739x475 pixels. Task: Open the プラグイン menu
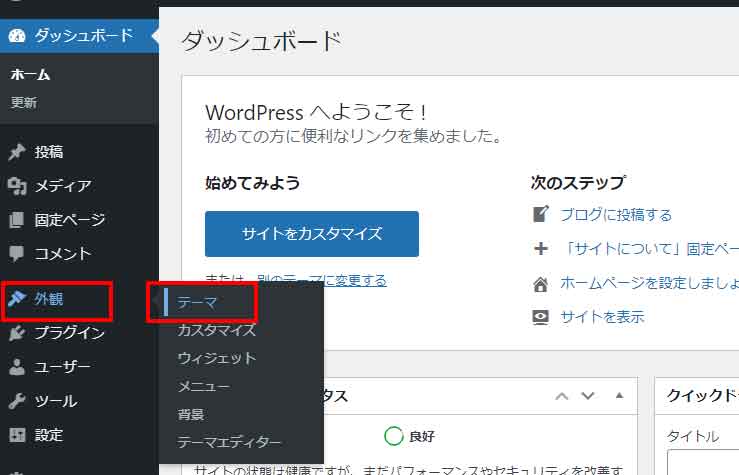(79, 333)
